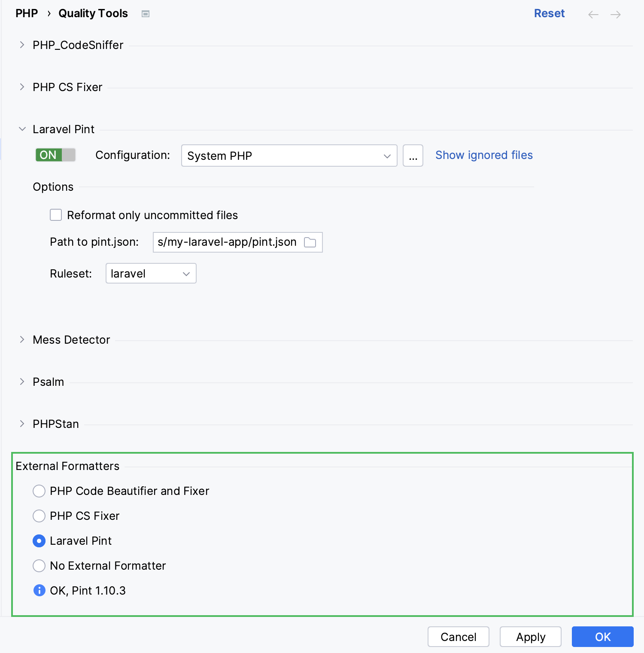Click the Cancel button
Viewport: 644px width, 653px height.
coord(459,637)
